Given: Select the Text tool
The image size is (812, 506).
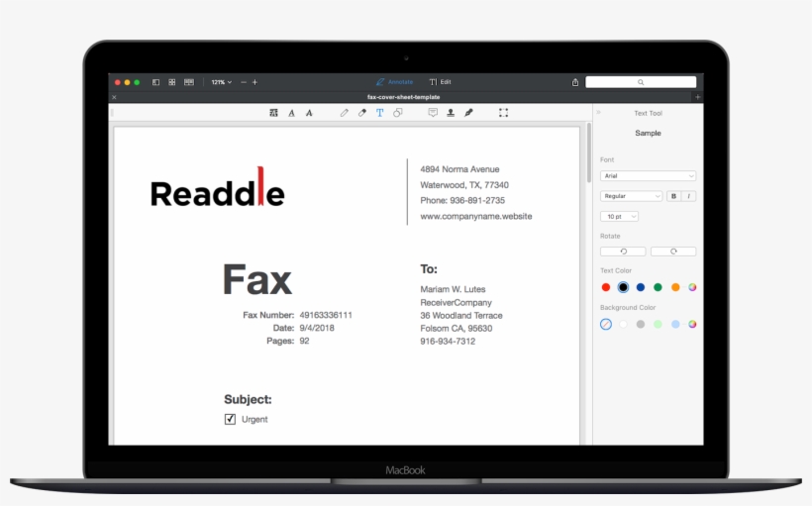Looking at the screenshot, I should (x=379, y=113).
